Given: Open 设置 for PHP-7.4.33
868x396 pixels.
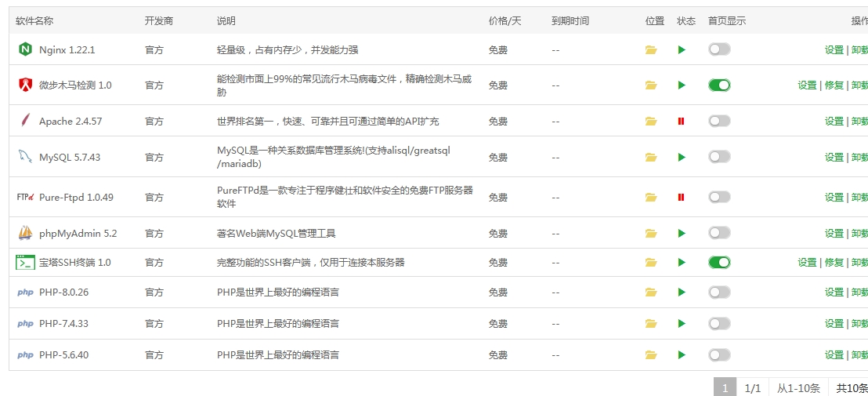Looking at the screenshot, I should 834,323.
